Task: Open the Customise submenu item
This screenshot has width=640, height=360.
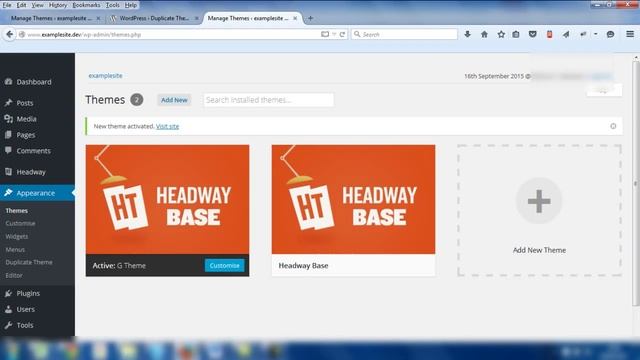Action: pyautogui.click(x=20, y=223)
